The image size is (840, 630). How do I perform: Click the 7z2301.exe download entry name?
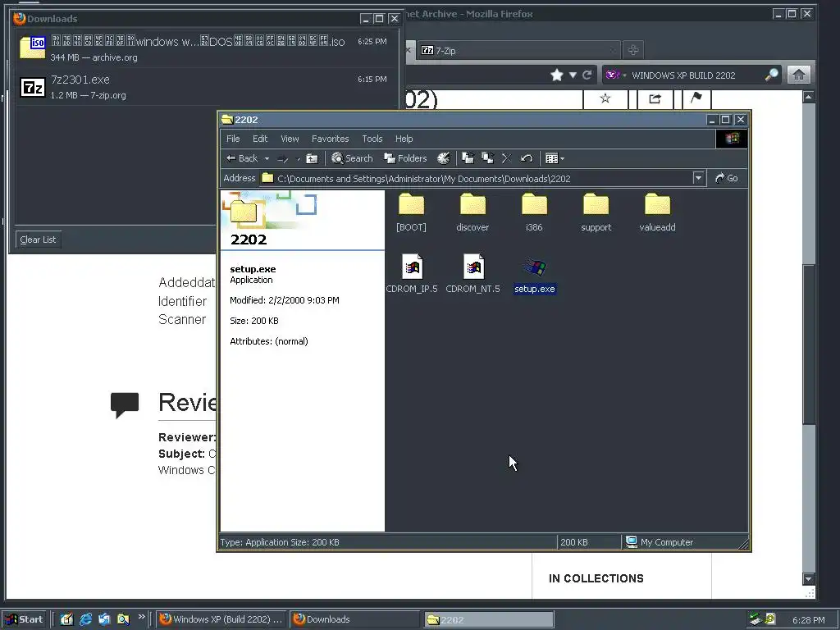(x=80, y=80)
